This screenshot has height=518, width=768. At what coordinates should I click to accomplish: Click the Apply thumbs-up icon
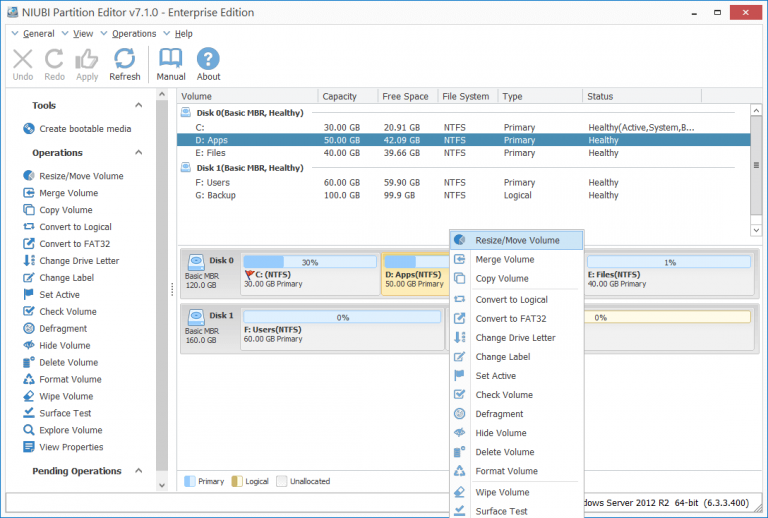(x=87, y=59)
